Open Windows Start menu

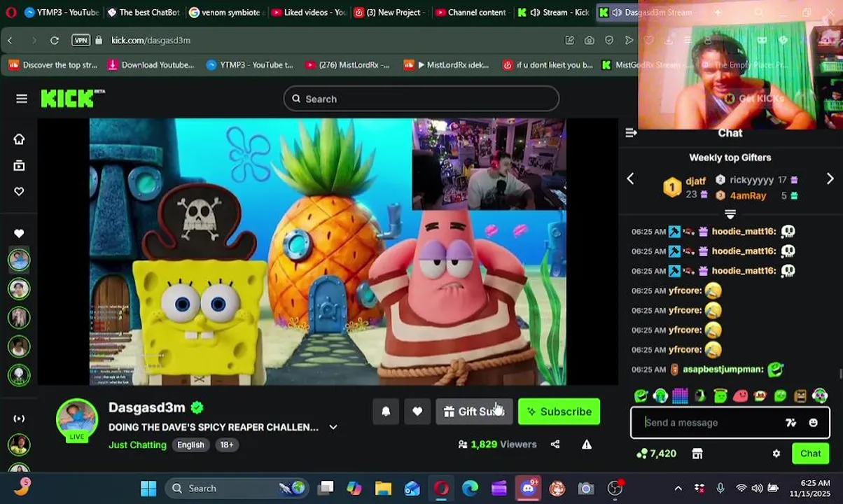point(148,488)
